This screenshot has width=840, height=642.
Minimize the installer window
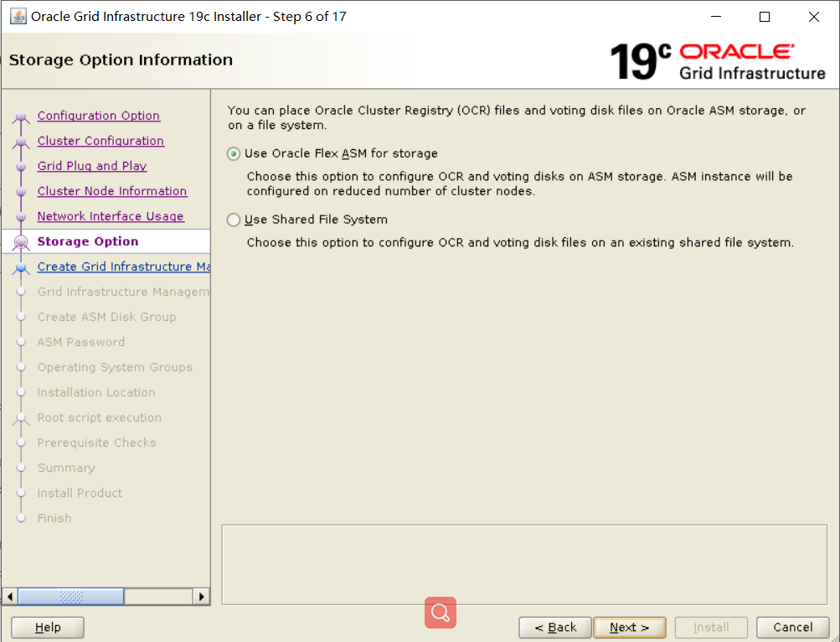coord(716,17)
